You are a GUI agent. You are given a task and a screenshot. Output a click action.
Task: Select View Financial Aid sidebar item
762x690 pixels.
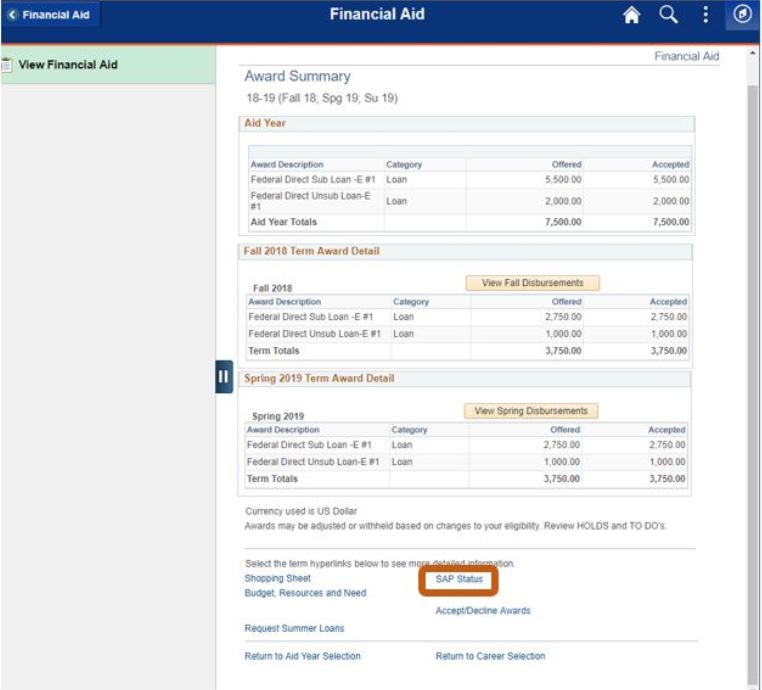tap(108, 65)
